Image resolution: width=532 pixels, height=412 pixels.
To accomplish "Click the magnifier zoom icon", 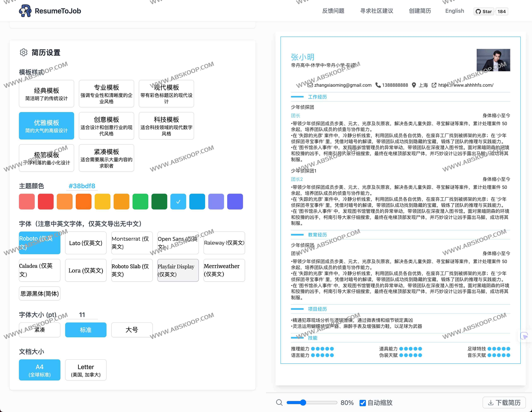I will pos(279,403).
